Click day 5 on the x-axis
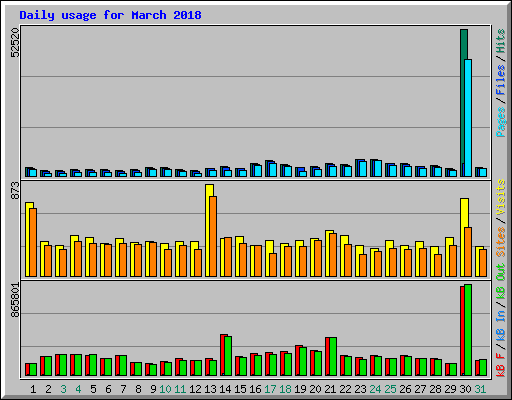This screenshot has height=400, width=512. tap(93, 389)
